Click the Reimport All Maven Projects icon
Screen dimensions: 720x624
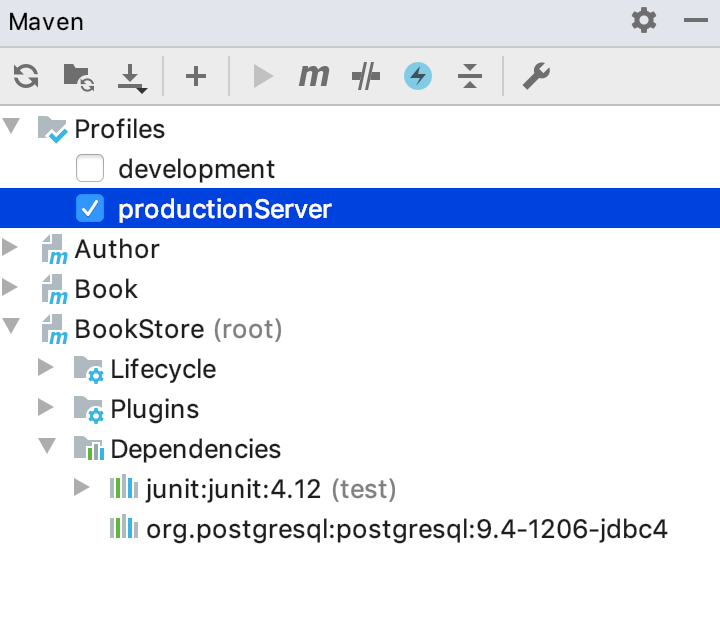tap(26, 76)
